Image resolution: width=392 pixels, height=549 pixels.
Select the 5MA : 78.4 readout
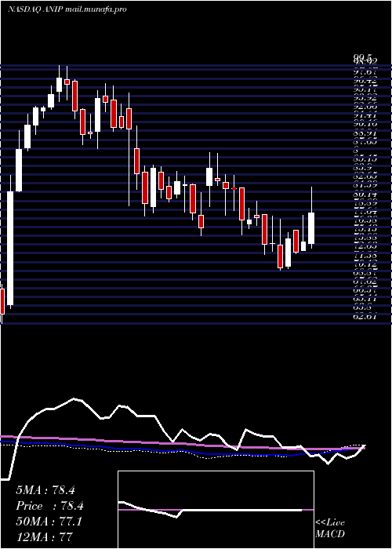45,490
